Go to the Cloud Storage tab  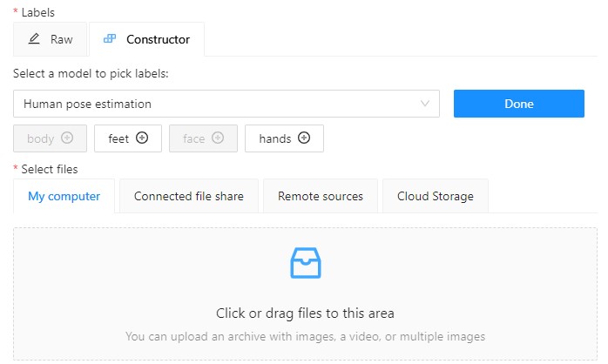click(436, 196)
